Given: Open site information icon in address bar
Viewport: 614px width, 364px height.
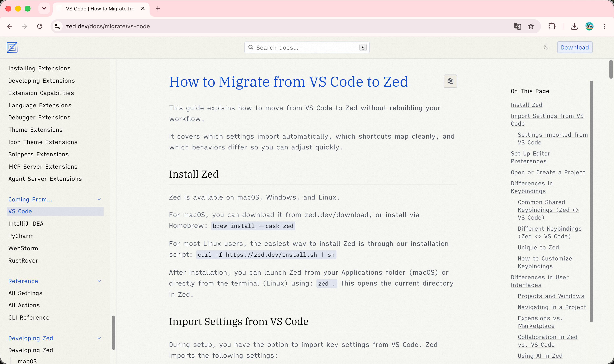Looking at the screenshot, I should tap(58, 26).
